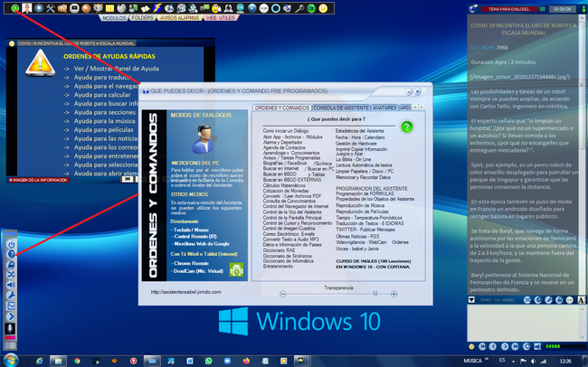This screenshot has width=588, height=367.
Task: Click the yellow power icon in top toolbar
Action: coord(323,8)
